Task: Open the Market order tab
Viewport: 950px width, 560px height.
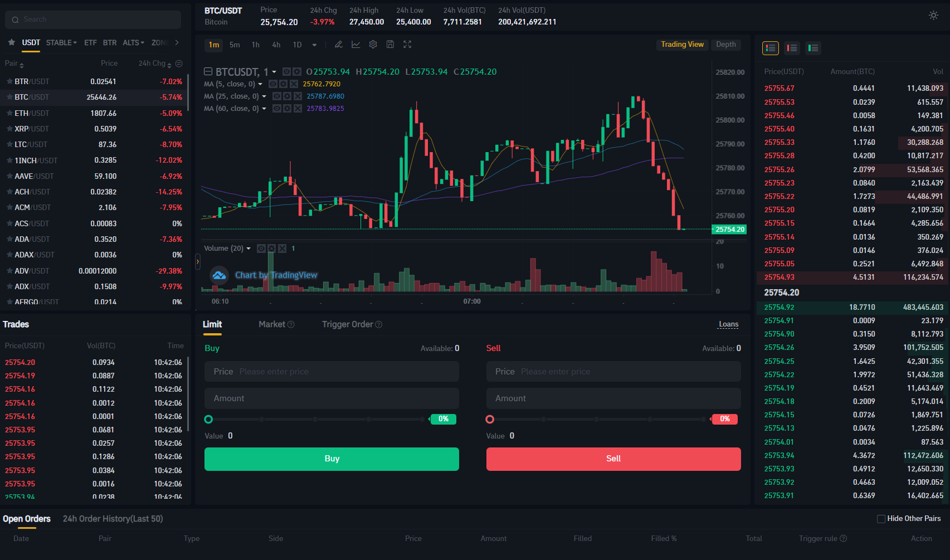Action: coord(271,324)
